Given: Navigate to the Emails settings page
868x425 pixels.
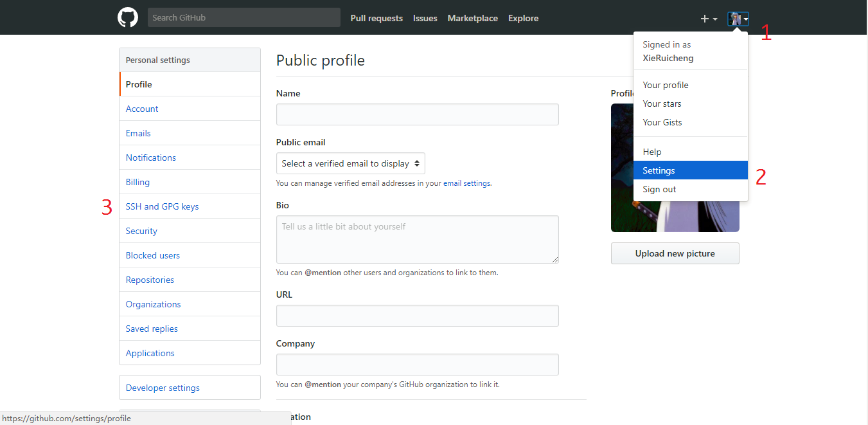Looking at the screenshot, I should click(138, 133).
